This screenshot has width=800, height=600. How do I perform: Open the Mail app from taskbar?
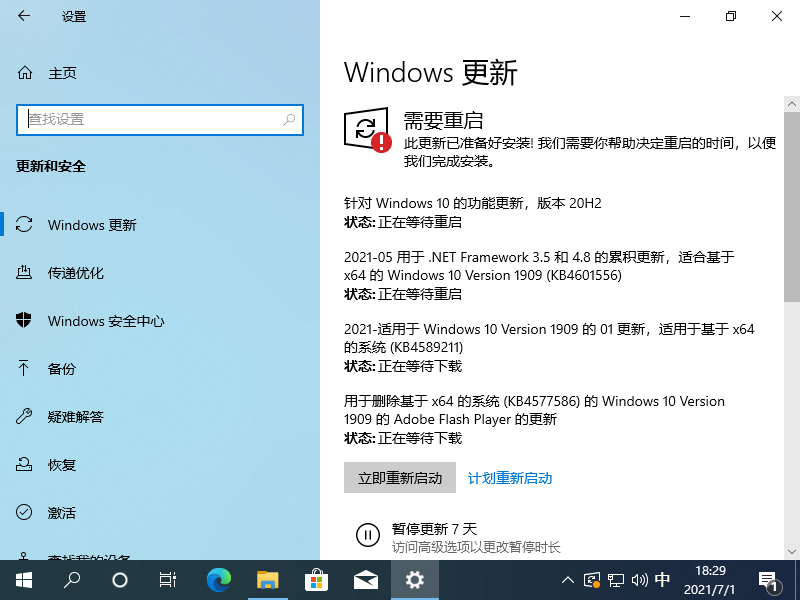(x=365, y=579)
